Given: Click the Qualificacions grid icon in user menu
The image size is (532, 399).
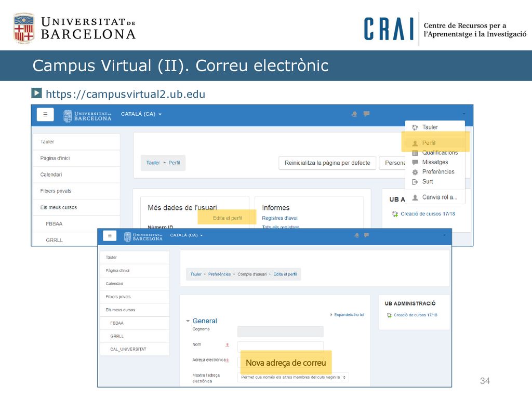Looking at the screenshot, I should 415,153.
